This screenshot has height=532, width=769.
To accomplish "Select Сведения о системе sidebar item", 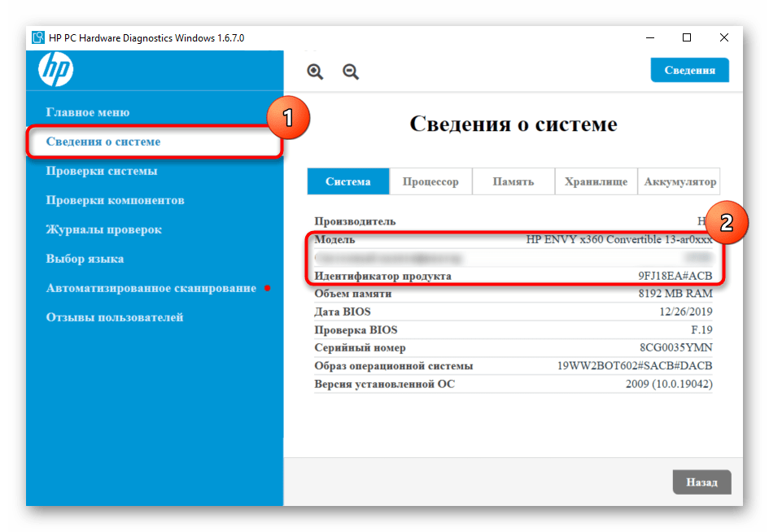I will (103, 142).
